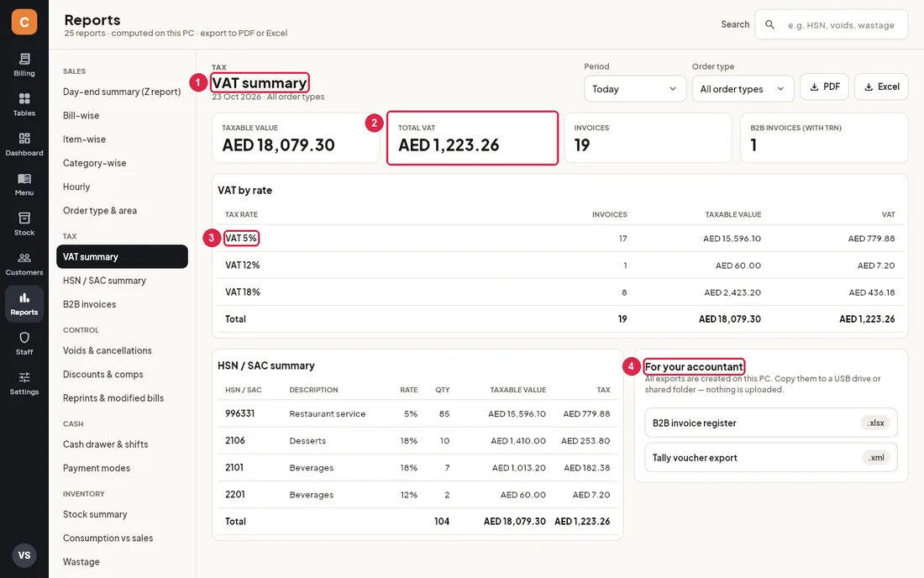924x578 pixels.
Task: Download the Tally voucher export .xml
Action: tap(771, 457)
